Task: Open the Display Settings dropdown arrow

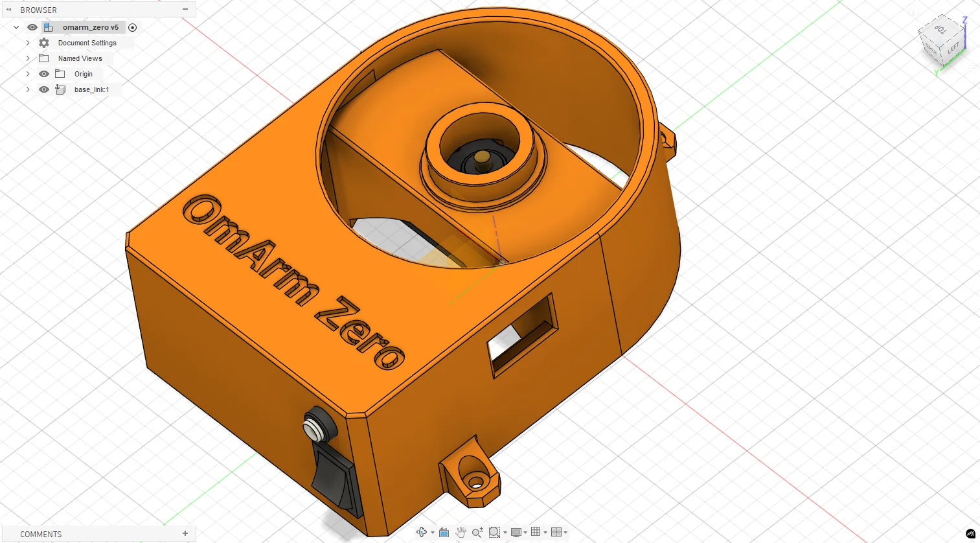Action: pyautogui.click(x=525, y=533)
